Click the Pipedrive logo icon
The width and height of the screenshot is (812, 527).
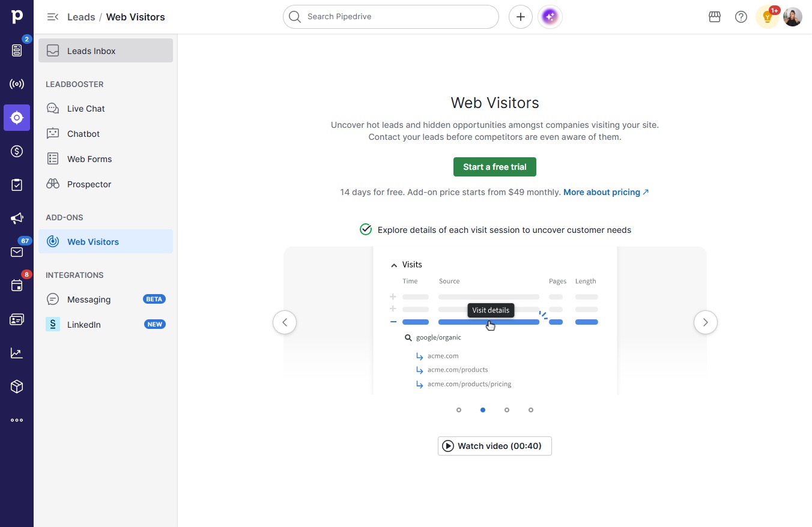click(x=17, y=17)
